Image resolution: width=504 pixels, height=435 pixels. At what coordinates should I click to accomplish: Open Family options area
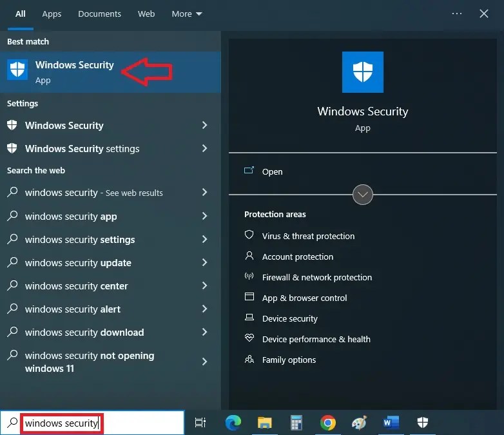(289, 360)
